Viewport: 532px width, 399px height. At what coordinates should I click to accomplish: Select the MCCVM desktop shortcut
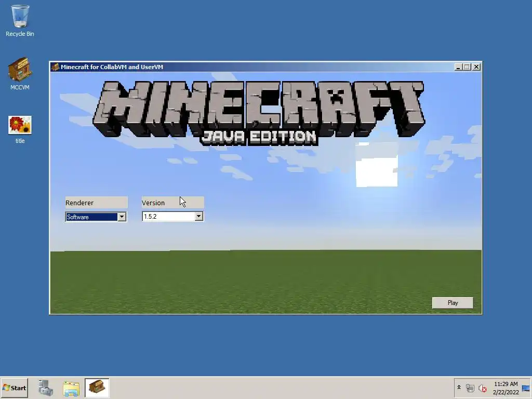[x=20, y=74]
